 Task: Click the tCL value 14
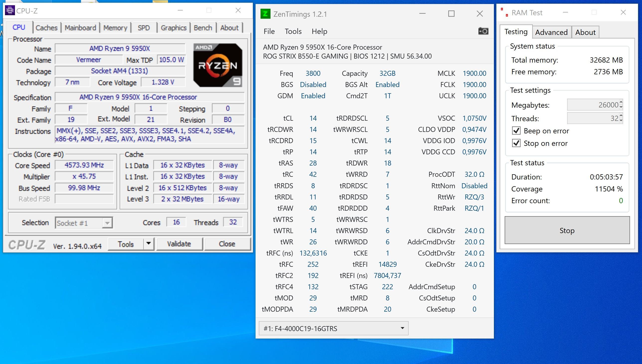313,118
